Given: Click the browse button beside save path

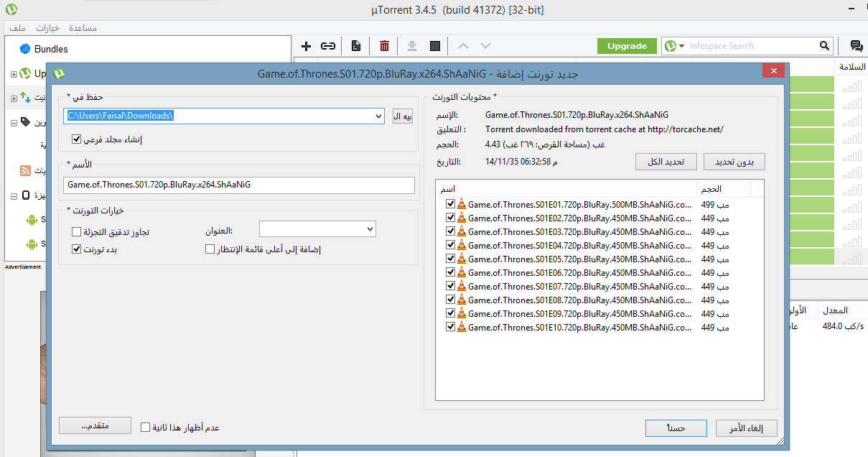Looking at the screenshot, I should pos(403,116).
